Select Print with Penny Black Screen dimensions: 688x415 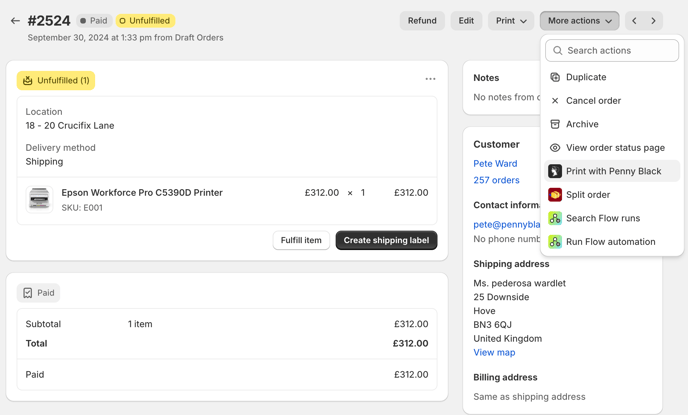(x=612, y=171)
